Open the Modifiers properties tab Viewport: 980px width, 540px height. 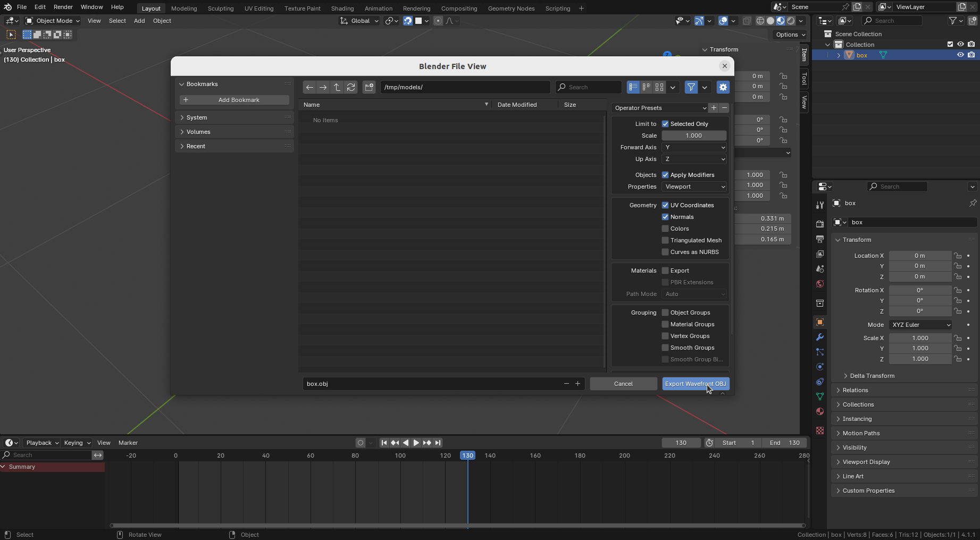820,337
